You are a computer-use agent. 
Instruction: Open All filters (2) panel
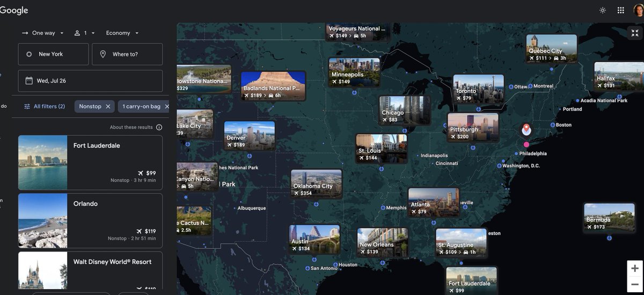[45, 106]
